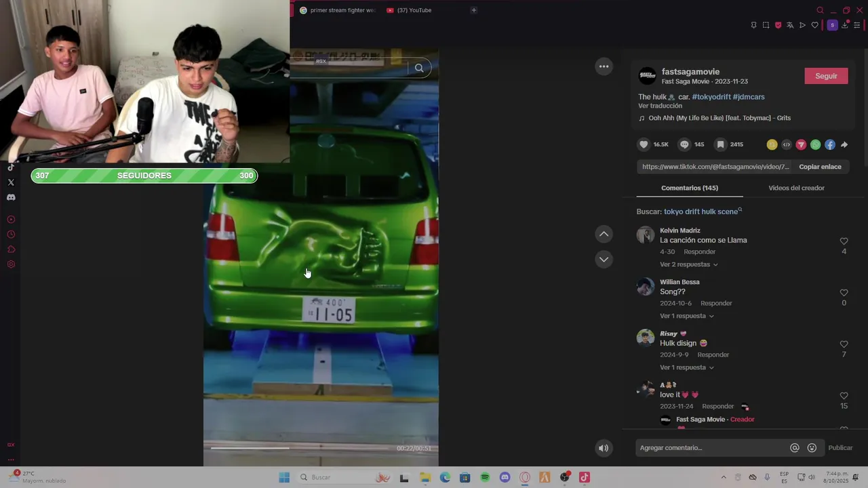This screenshot has height=488, width=868.
Task: Click the #tokyodrift hashtag
Action: [x=711, y=97]
